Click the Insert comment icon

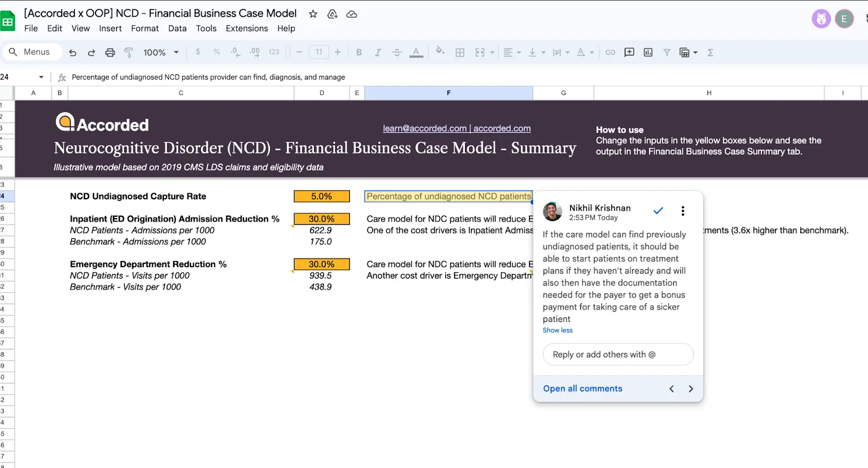(x=629, y=53)
